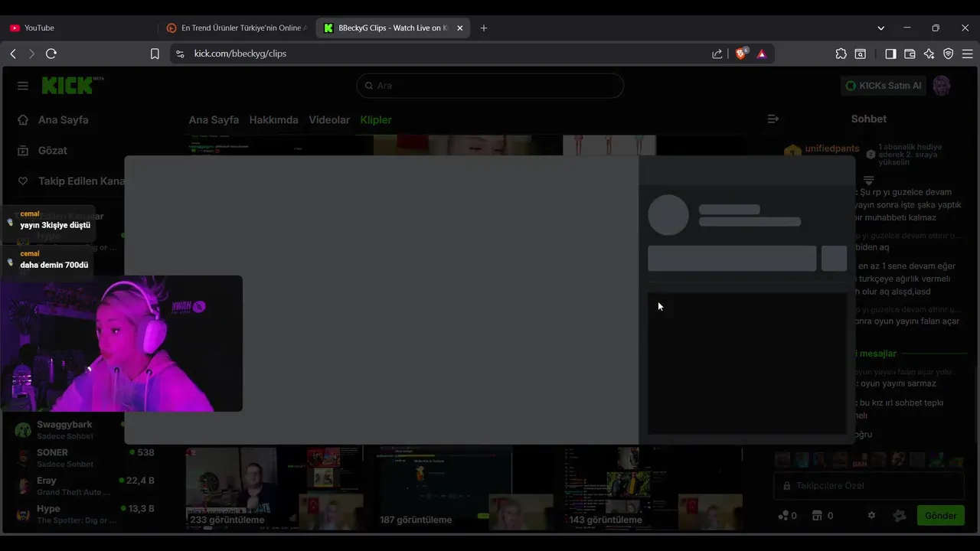Image resolution: width=980 pixels, height=551 pixels.
Task: Open the browser main menu
Action: (x=967, y=54)
